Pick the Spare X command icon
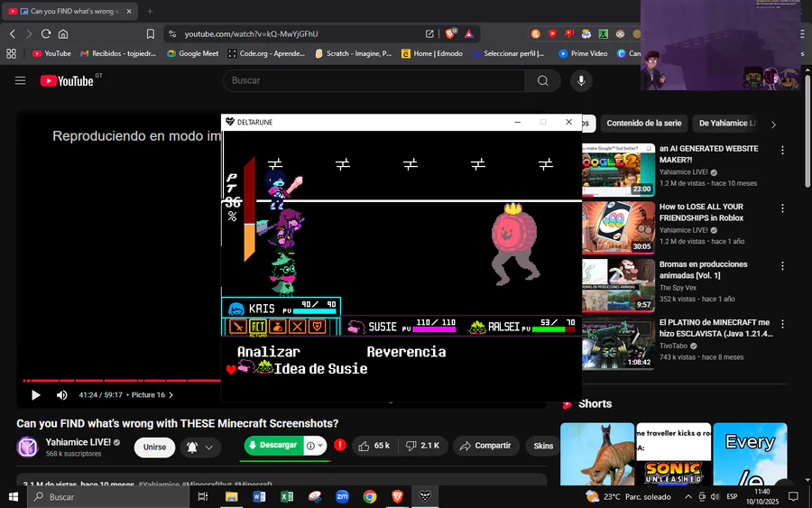This screenshot has height=508, width=812. point(297,327)
